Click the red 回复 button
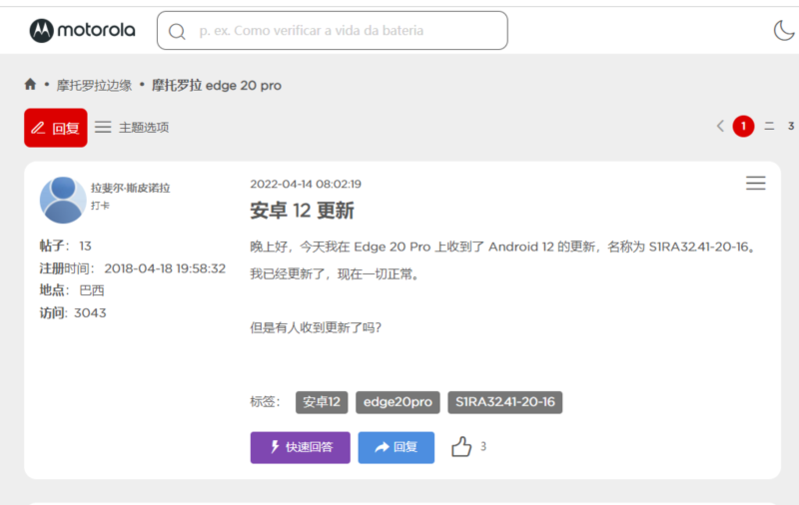 click(x=56, y=127)
